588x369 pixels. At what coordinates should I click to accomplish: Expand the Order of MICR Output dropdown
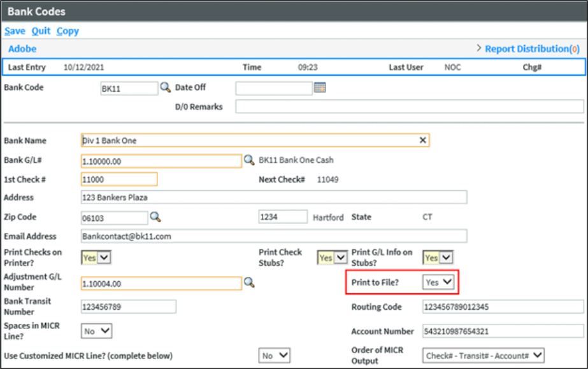pos(484,355)
